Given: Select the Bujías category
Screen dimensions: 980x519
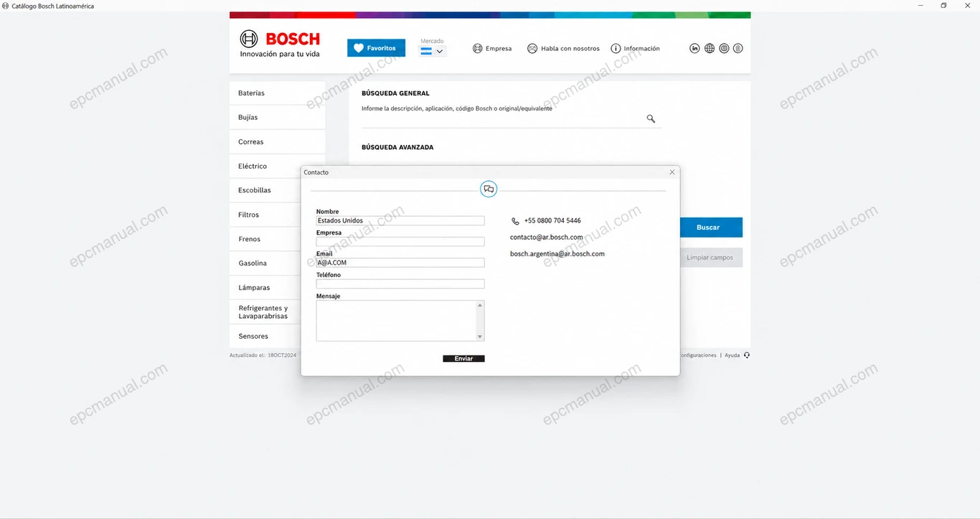Looking at the screenshot, I should [x=277, y=118].
